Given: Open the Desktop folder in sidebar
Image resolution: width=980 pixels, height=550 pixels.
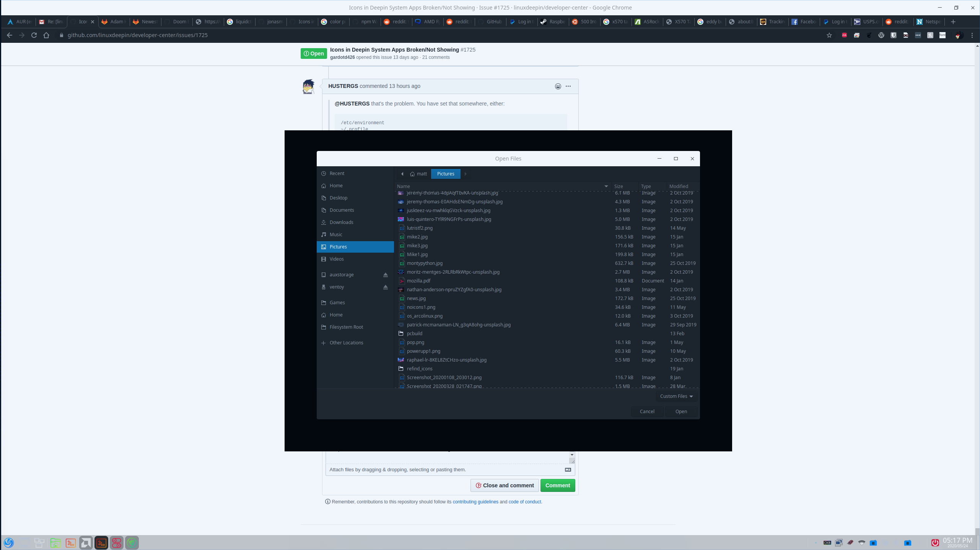Looking at the screenshot, I should (338, 198).
